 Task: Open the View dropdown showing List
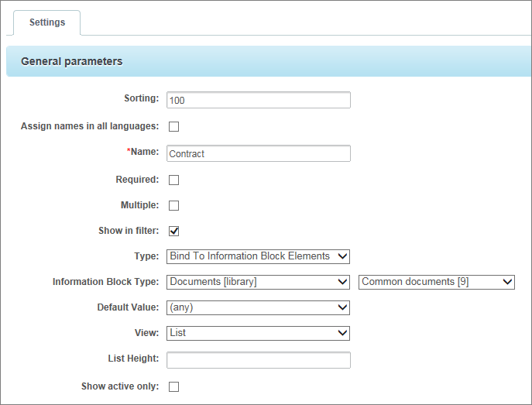coord(258,333)
